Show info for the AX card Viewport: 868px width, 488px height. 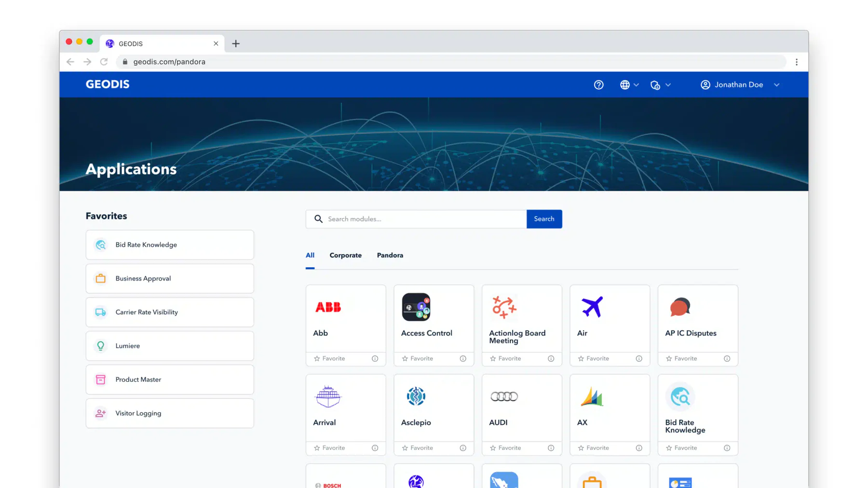coord(639,448)
